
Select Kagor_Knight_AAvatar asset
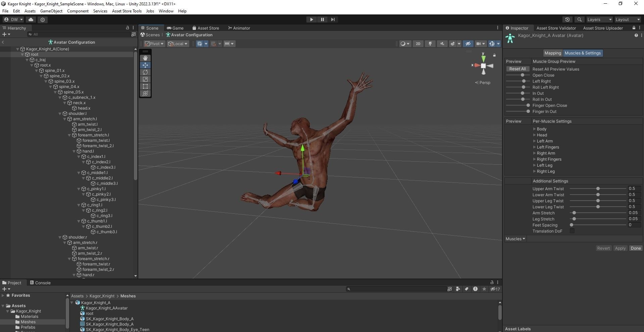[107, 308]
